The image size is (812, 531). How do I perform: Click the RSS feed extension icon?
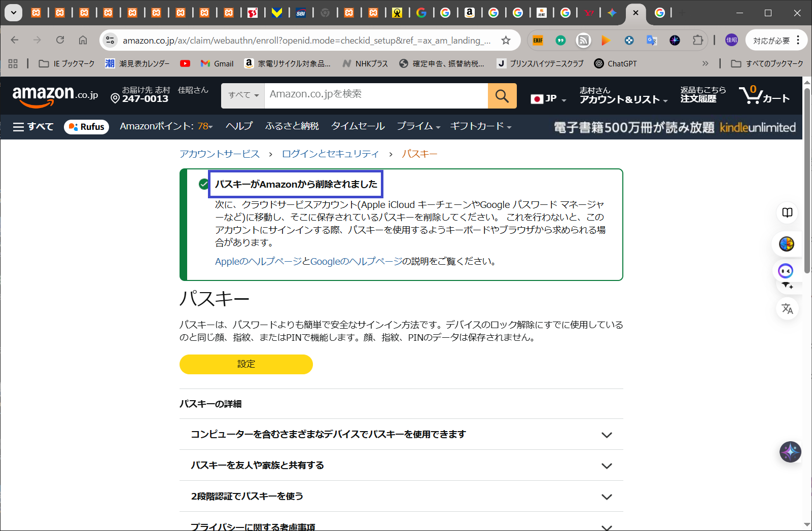(583, 40)
